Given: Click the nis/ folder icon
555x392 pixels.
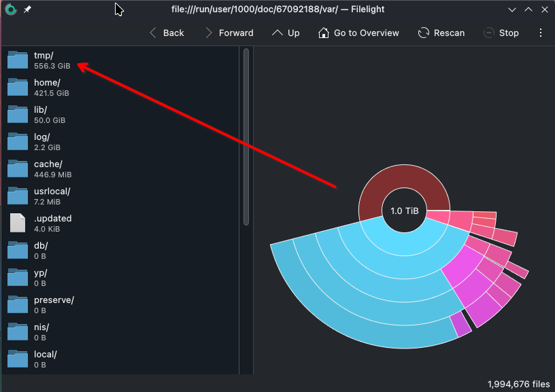Looking at the screenshot, I should (18, 332).
